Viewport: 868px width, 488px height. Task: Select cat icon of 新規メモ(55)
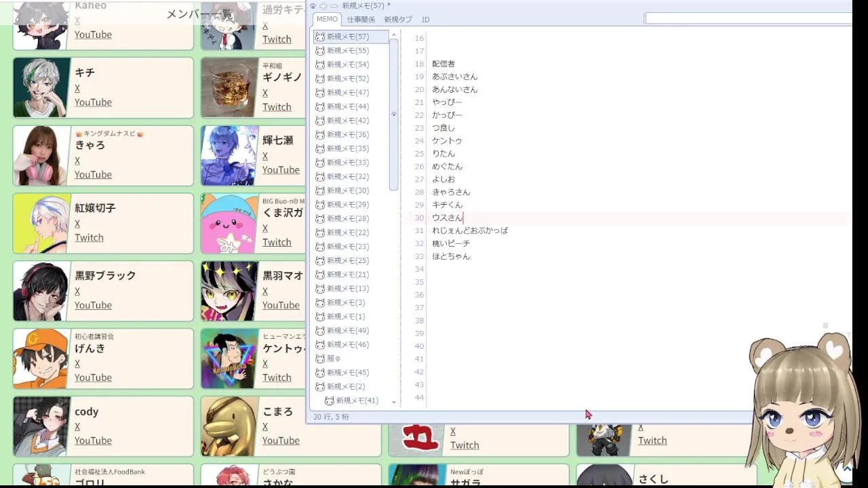coord(320,51)
